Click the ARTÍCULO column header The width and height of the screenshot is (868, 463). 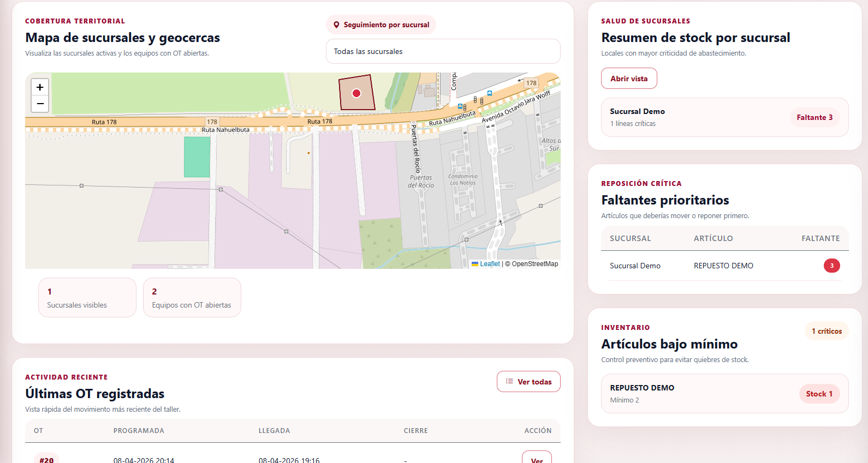click(714, 238)
